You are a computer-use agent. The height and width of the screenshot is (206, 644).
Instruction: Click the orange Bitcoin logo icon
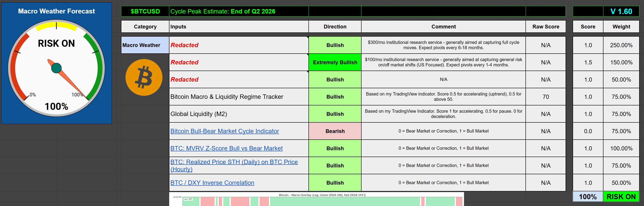click(x=144, y=77)
